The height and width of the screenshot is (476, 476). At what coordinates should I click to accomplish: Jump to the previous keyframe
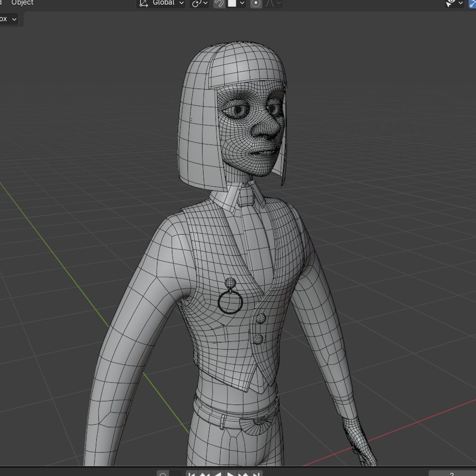(x=204, y=473)
